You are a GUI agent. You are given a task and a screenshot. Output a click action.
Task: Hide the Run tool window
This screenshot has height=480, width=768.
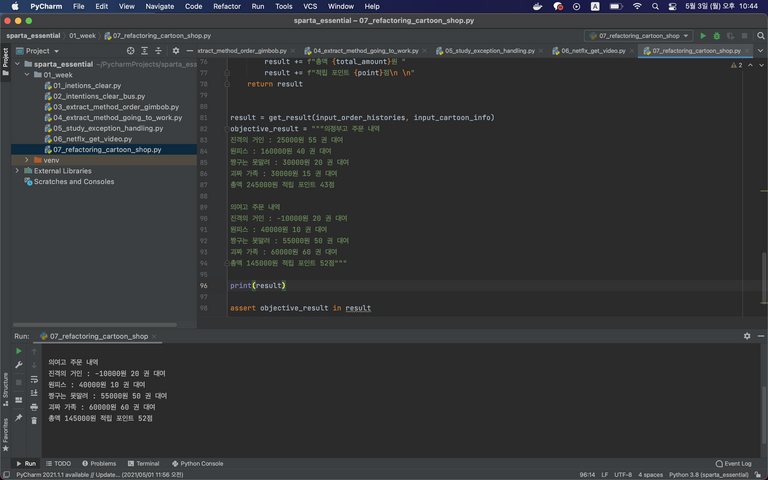coord(761,336)
